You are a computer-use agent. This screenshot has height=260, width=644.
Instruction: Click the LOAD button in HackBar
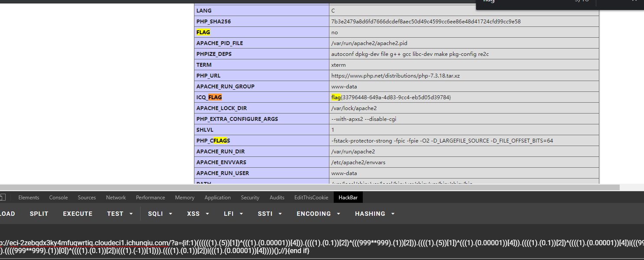tap(7, 214)
